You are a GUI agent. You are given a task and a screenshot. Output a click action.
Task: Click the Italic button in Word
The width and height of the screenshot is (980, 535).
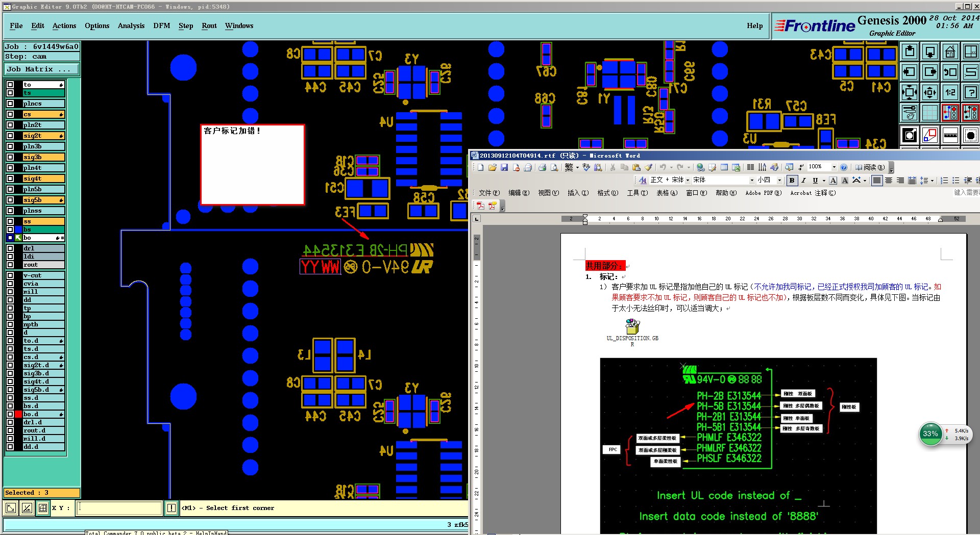803,181
